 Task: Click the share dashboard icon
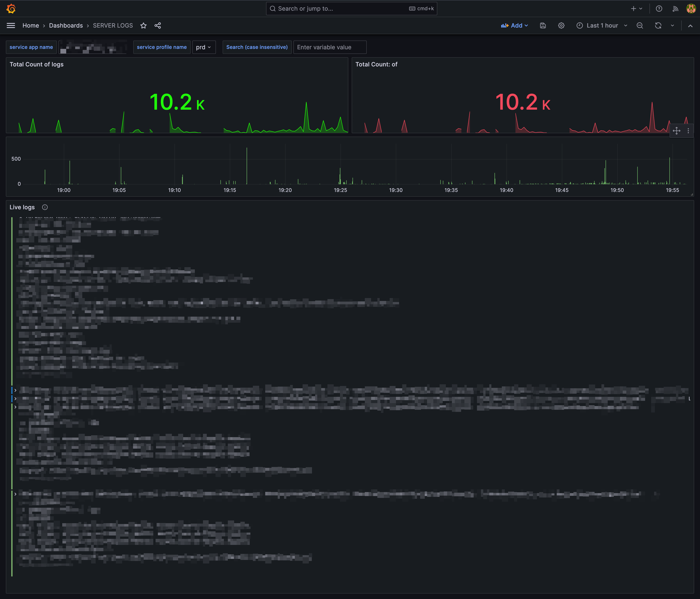(x=158, y=26)
